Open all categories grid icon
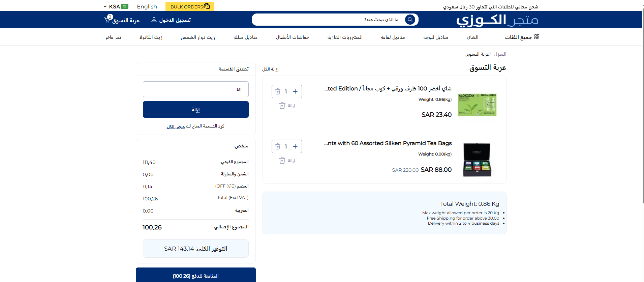Image resolution: width=644 pixels, height=282 pixels. pos(537,37)
